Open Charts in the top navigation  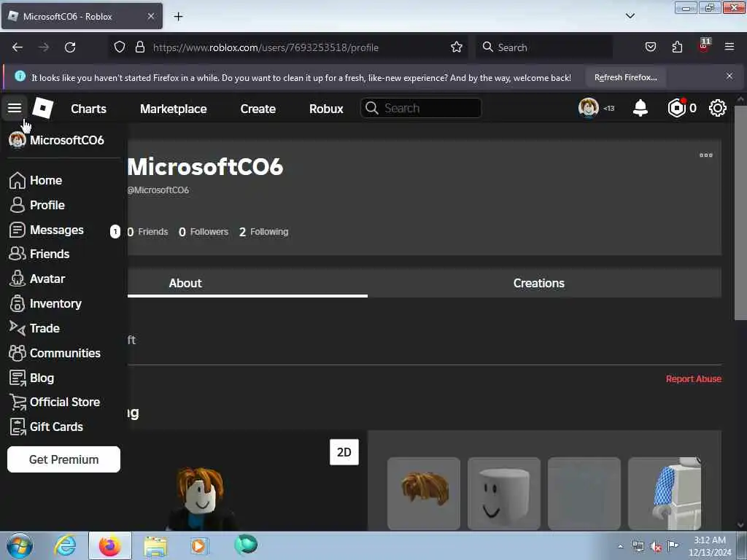point(88,109)
